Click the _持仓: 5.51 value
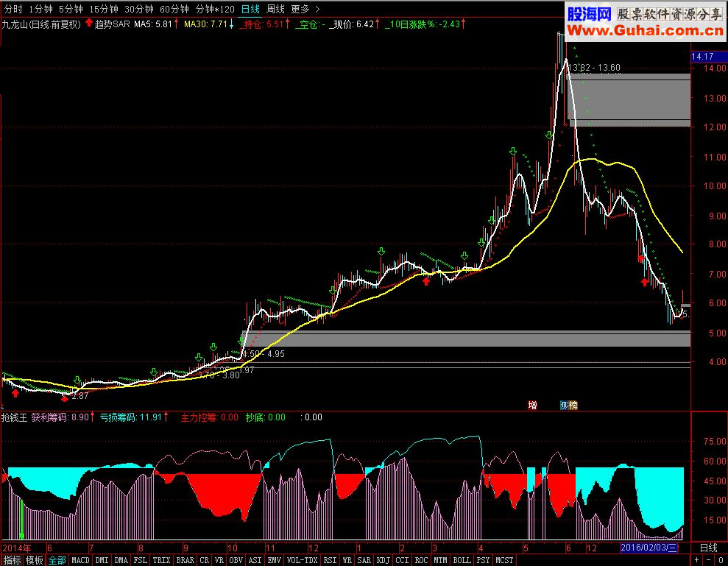This screenshot has width=728, height=566. point(261,24)
